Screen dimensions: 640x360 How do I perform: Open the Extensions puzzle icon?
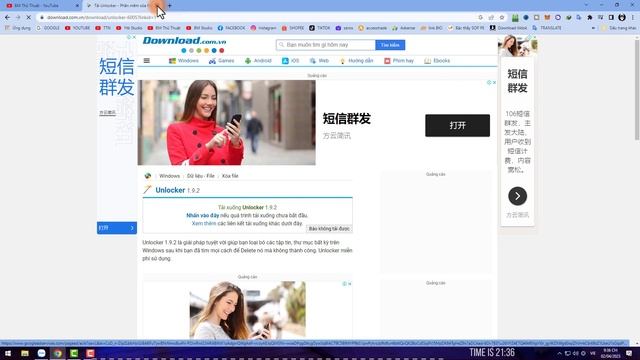[590, 18]
